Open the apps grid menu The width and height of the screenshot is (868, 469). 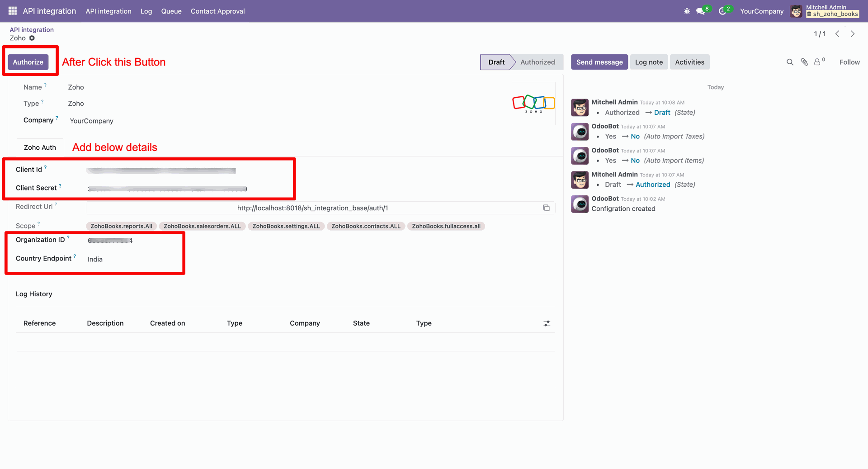(13, 11)
